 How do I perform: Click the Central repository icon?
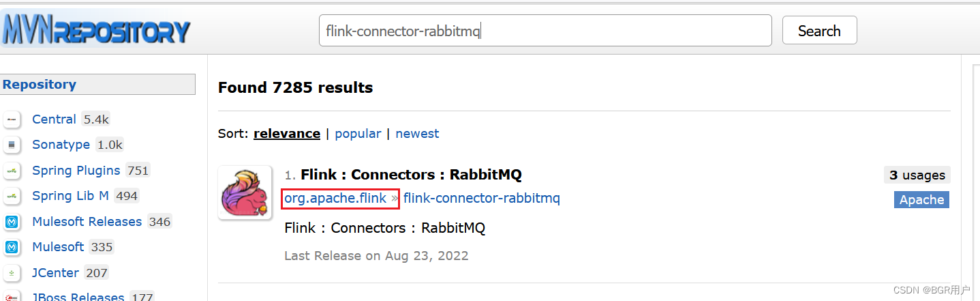(x=12, y=119)
